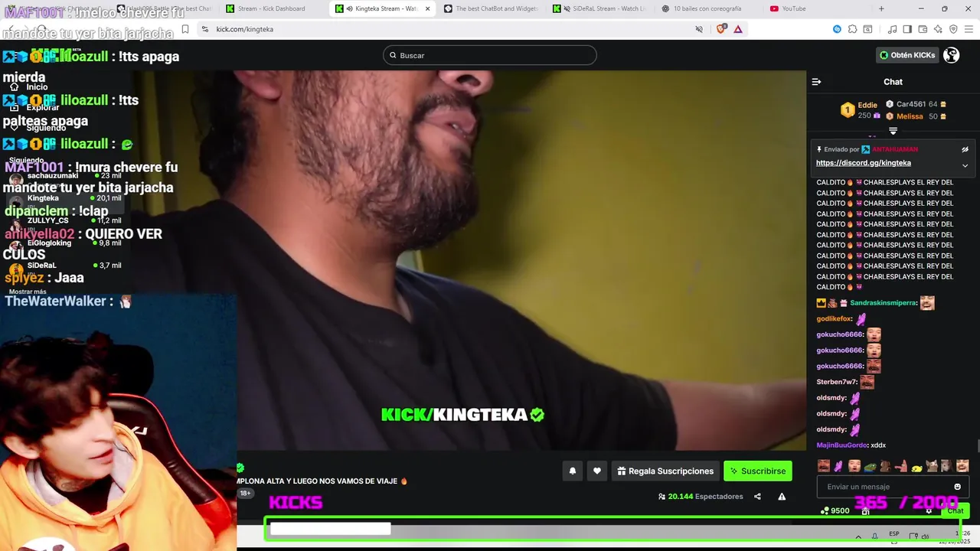Click the muted-audio icon in address bar

coord(699,29)
